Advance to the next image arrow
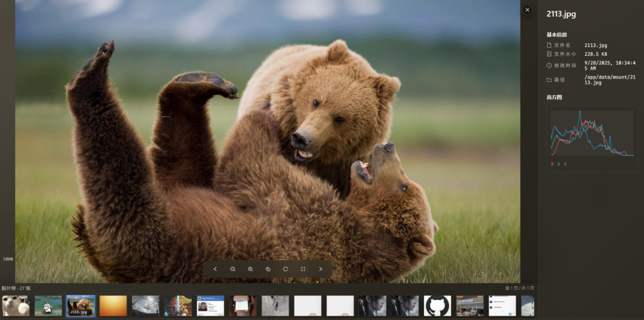Screen dimensions: 644x320 point(321,269)
